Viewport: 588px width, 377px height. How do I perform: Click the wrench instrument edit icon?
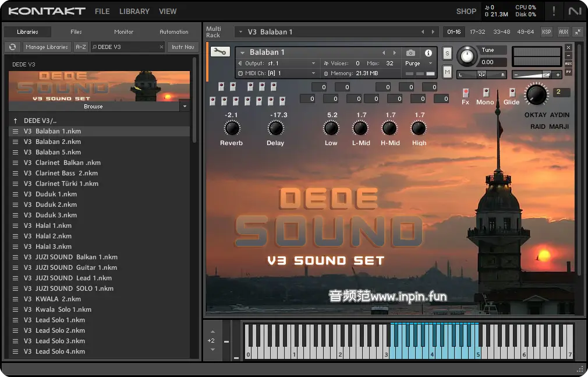[x=219, y=52]
